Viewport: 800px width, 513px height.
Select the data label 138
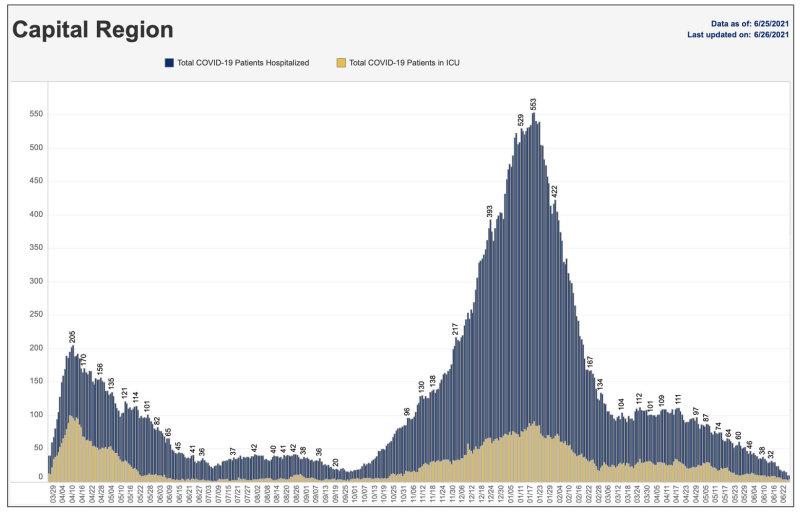(x=433, y=381)
